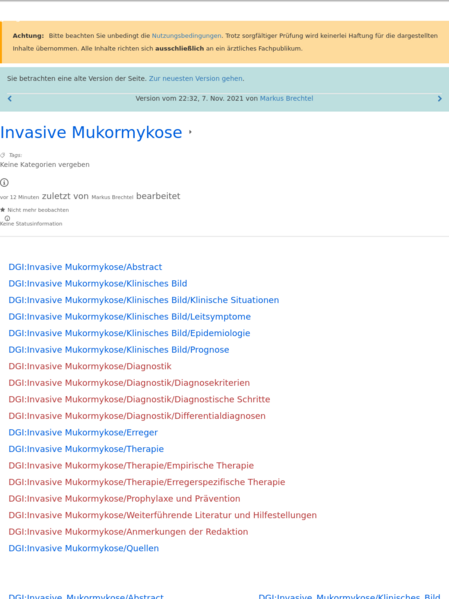
Task: Click the star watch icon
Action: coord(3,210)
